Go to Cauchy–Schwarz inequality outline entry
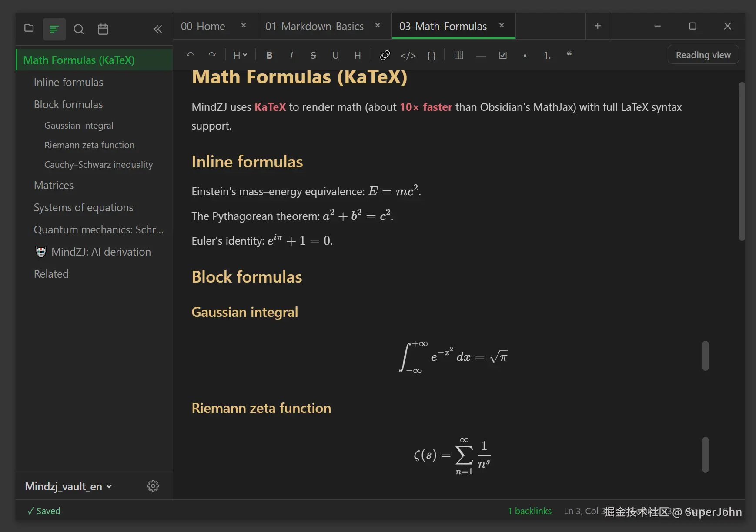The image size is (756, 532). point(94,164)
